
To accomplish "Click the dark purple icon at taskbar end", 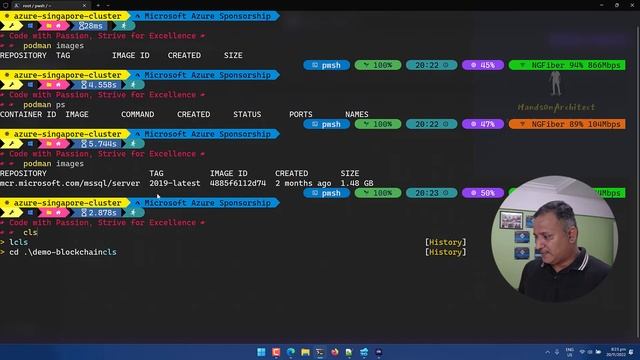I will pyautogui.click(x=378, y=352).
